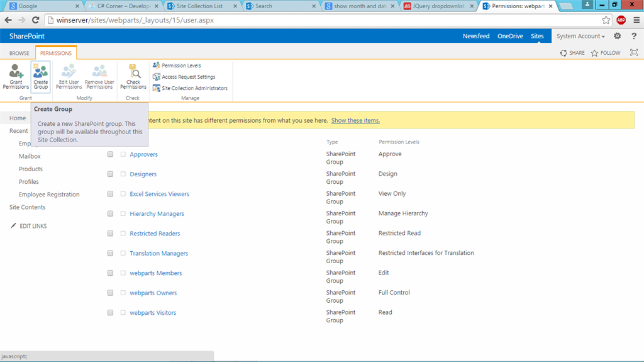Switch to show month and date tab
644x362 pixels.
coord(359,6)
